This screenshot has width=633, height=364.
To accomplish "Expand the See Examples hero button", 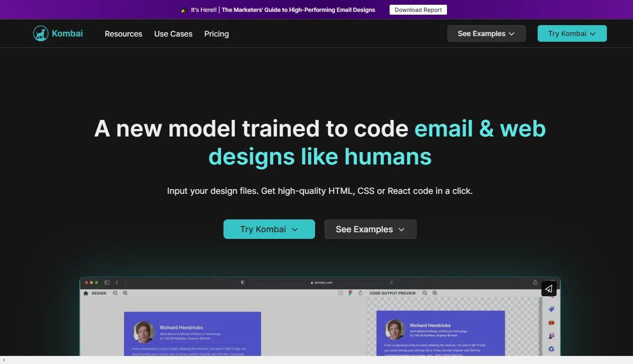I will 371,229.
